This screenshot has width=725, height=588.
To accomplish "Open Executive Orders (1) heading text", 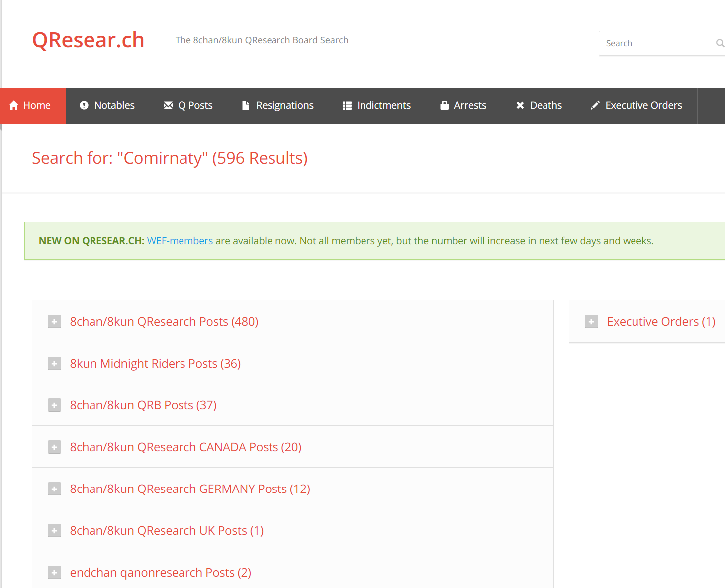I will point(661,322).
